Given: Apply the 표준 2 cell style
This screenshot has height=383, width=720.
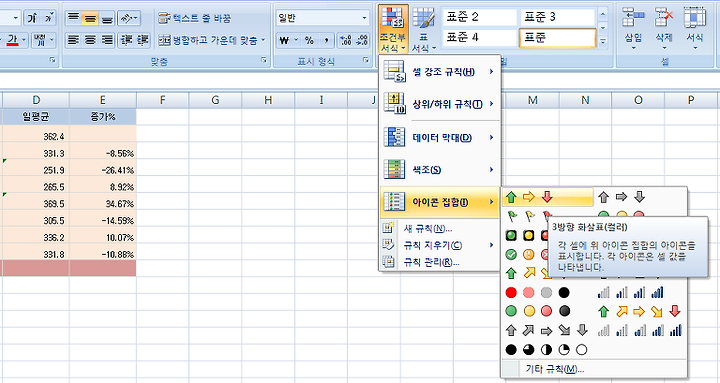Looking at the screenshot, I should (480, 17).
